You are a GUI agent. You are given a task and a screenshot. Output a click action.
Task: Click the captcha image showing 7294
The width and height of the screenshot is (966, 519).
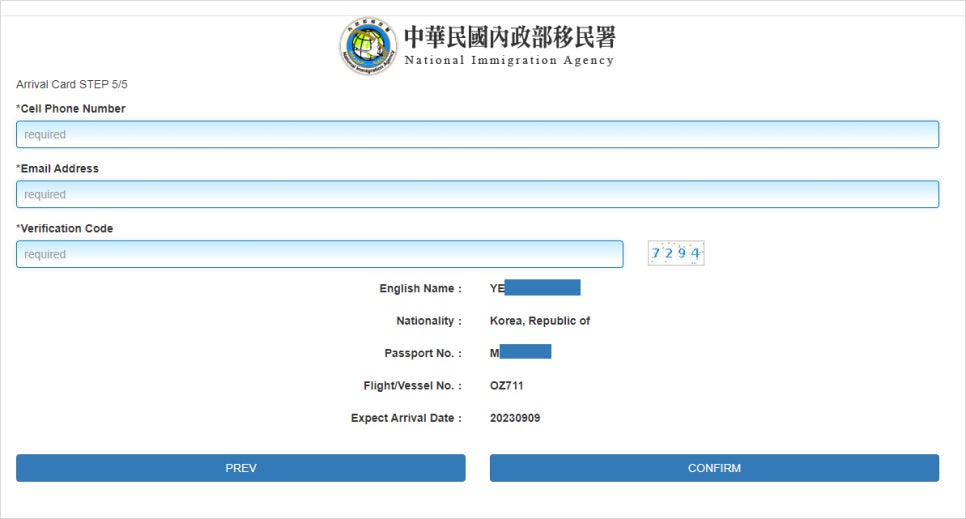(x=676, y=253)
